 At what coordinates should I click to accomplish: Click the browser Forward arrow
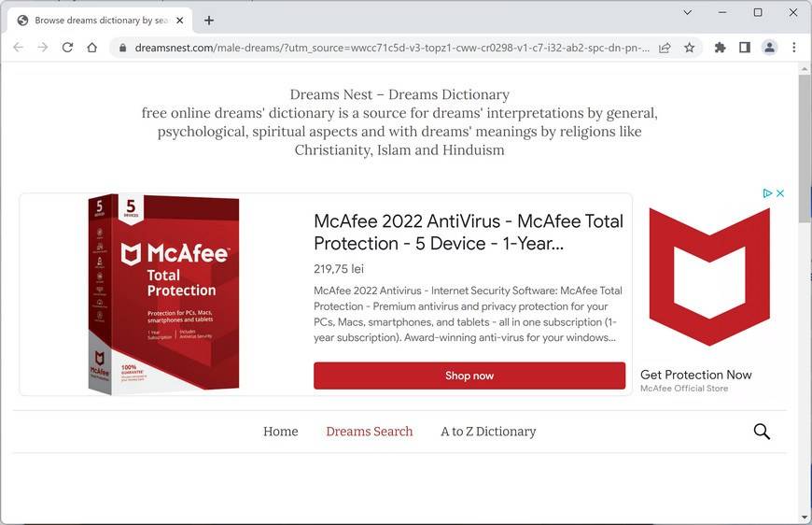point(43,48)
